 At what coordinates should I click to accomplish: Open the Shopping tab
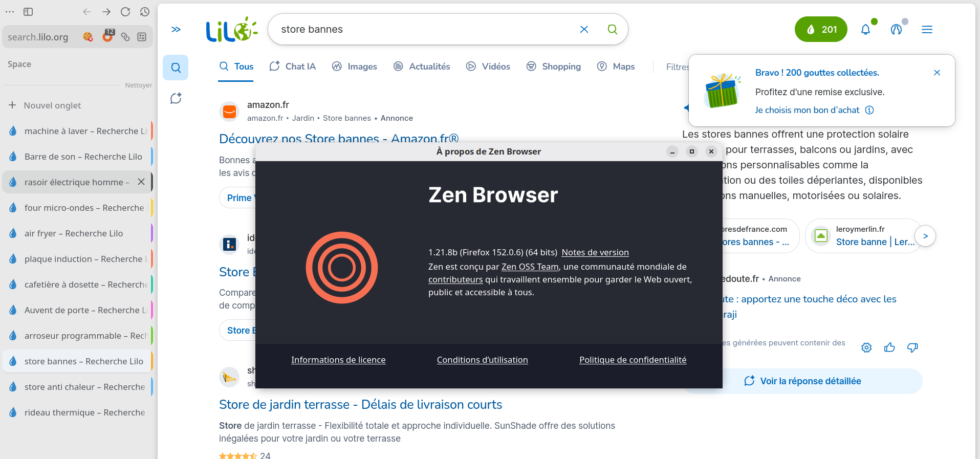coord(554,67)
